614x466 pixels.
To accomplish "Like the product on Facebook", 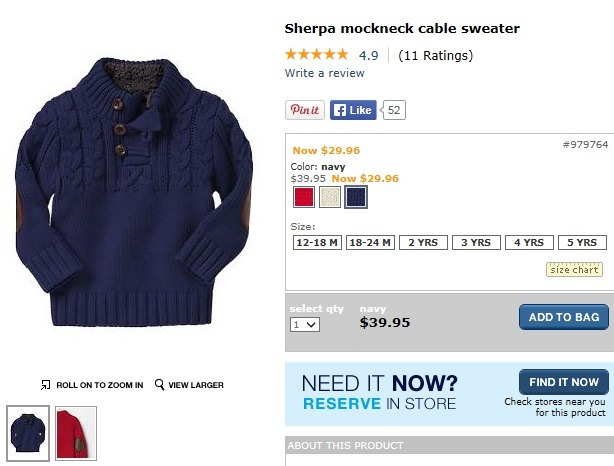I will click(x=353, y=110).
